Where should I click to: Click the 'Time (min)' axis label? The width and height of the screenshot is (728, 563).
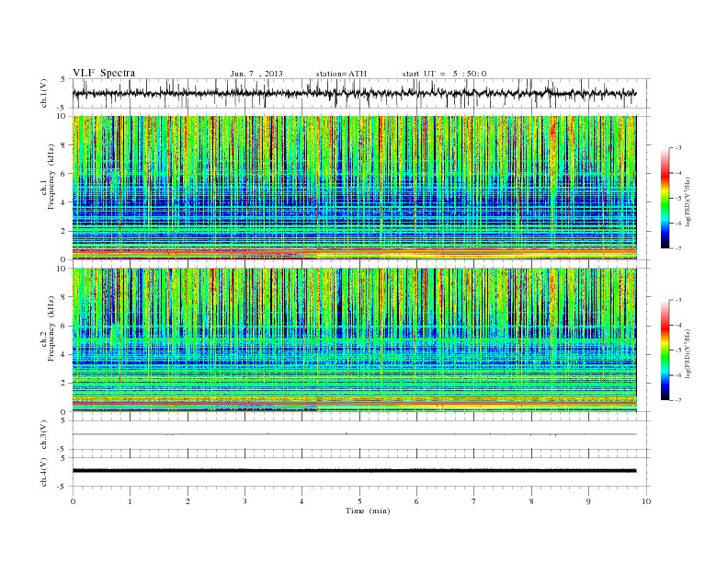(x=368, y=511)
